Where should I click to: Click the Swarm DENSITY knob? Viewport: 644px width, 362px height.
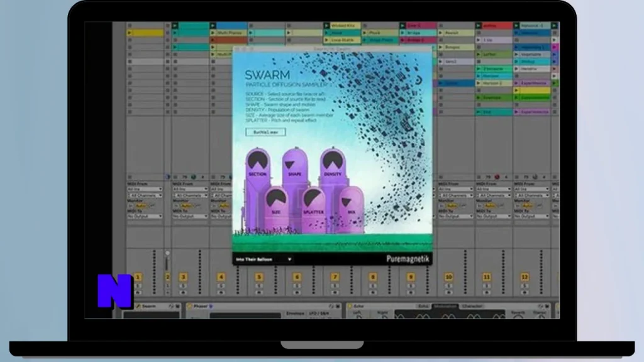coord(332,160)
